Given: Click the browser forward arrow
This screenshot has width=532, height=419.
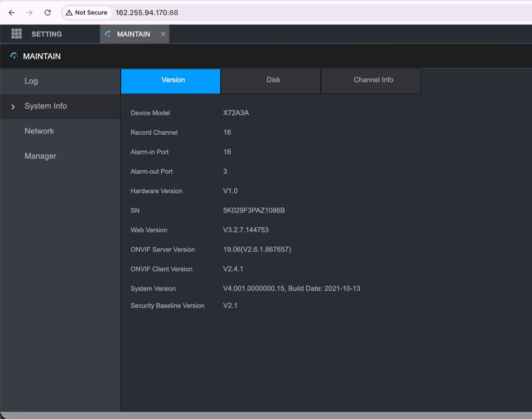Looking at the screenshot, I should (30, 12).
